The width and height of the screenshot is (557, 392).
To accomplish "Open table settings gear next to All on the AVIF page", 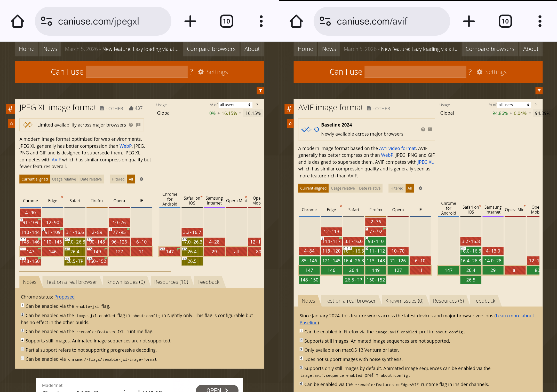I will (420, 188).
